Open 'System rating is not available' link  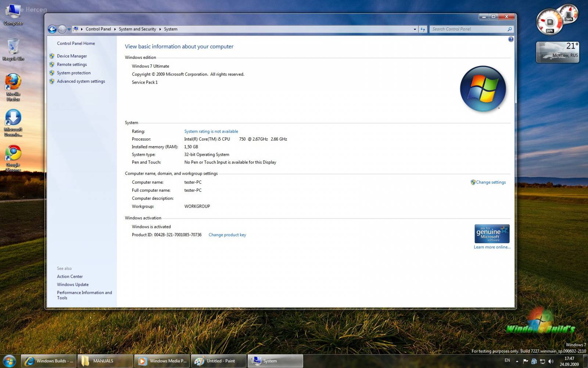pos(211,131)
